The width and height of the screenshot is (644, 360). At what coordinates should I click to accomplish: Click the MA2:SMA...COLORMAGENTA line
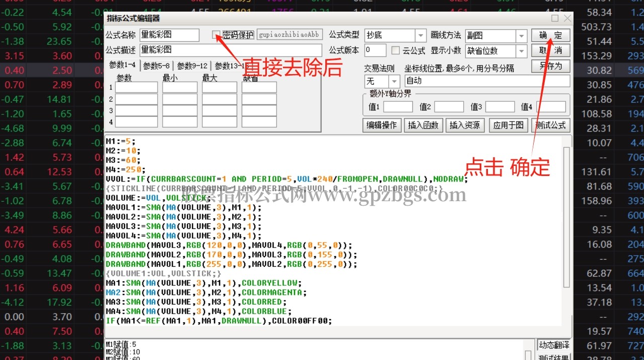pyautogui.click(x=206, y=292)
